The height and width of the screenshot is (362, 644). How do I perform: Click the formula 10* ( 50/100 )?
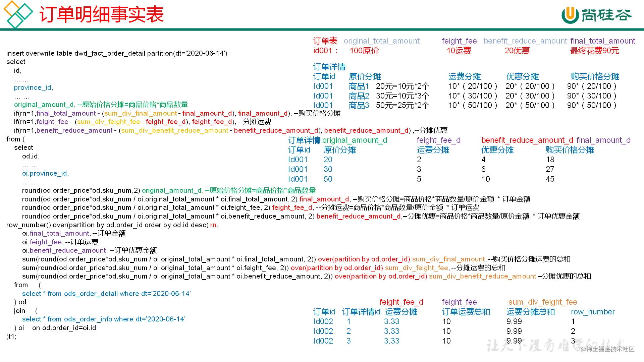473,105
